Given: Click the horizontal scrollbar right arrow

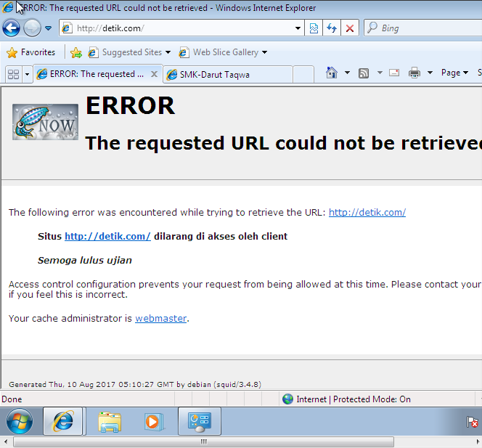Looking at the screenshot, I should [x=478, y=442].
